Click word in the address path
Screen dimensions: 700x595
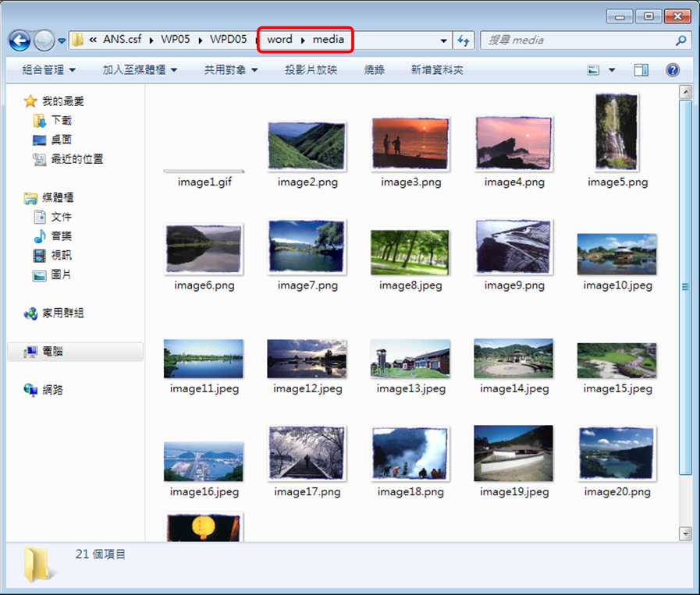pos(279,39)
